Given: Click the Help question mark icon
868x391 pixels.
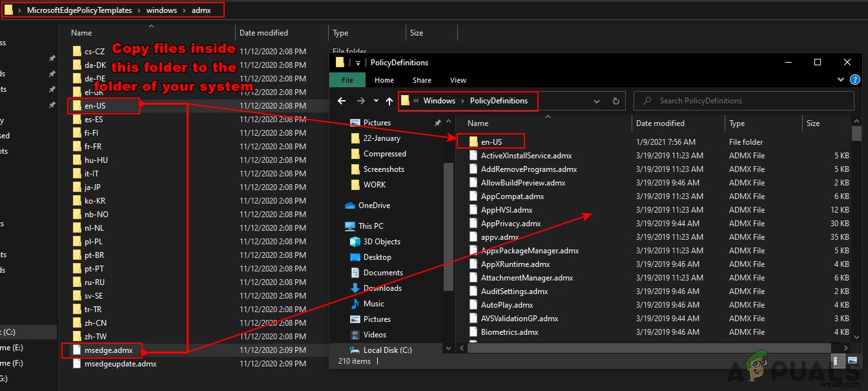Looking at the screenshot, I should point(854,79).
